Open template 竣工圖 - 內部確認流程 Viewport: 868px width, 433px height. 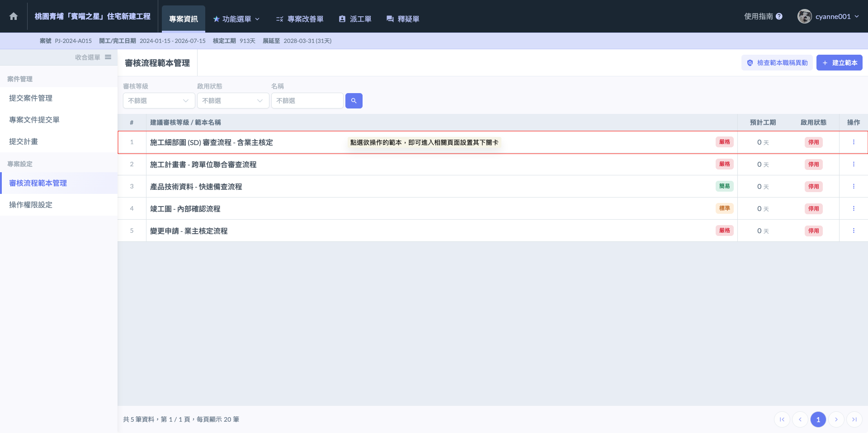click(185, 209)
